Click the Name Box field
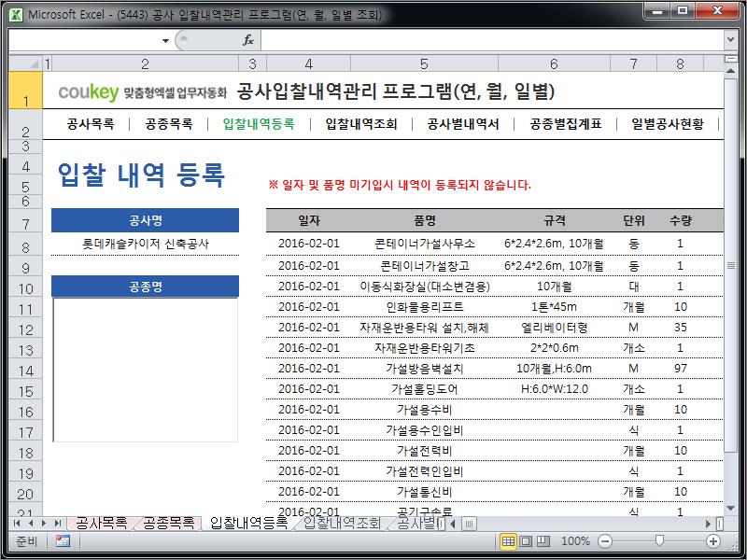The height and width of the screenshot is (560, 747). pyautogui.click(x=85, y=40)
